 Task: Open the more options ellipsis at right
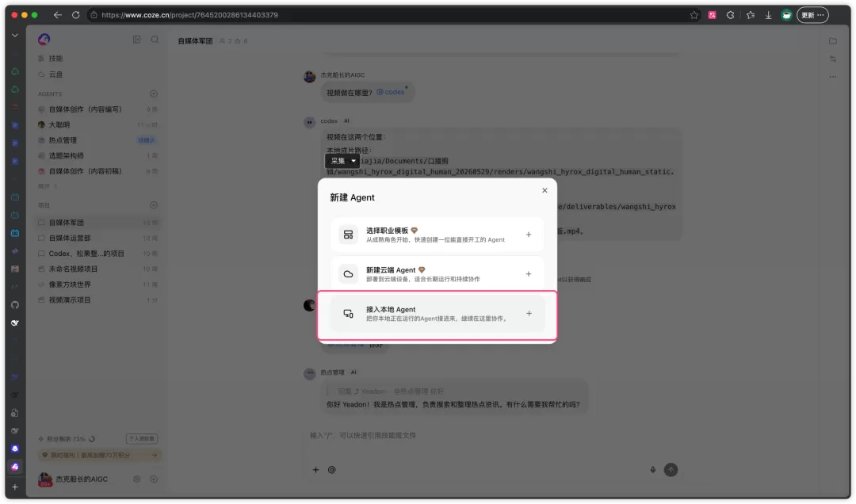832,77
